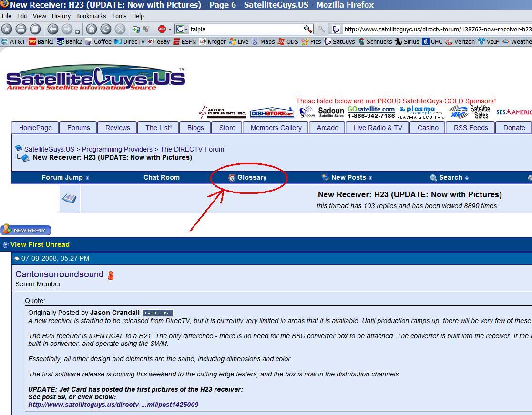Open the Verizon bookmark
532x415 pixels.
[460, 42]
